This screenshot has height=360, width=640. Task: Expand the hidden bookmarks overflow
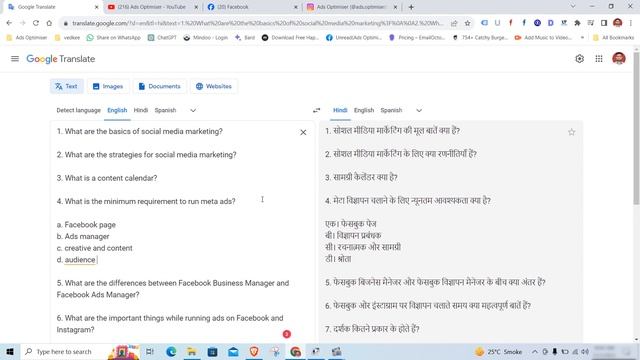coord(582,38)
